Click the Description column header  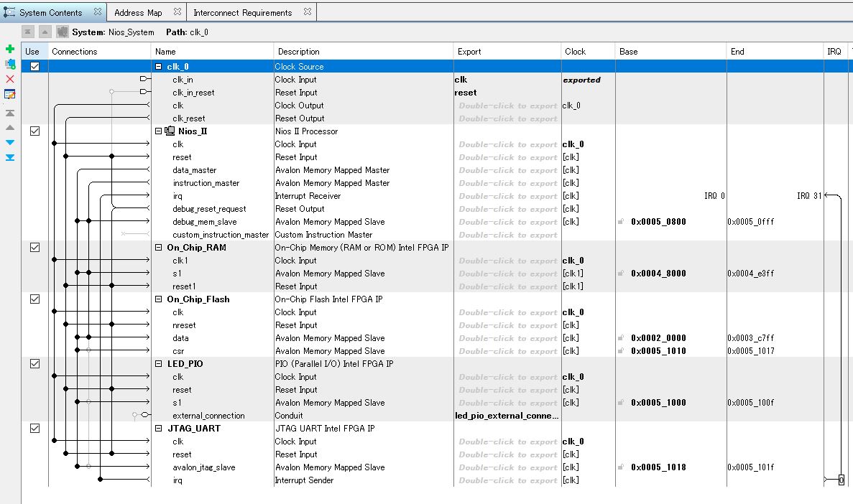[364, 51]
